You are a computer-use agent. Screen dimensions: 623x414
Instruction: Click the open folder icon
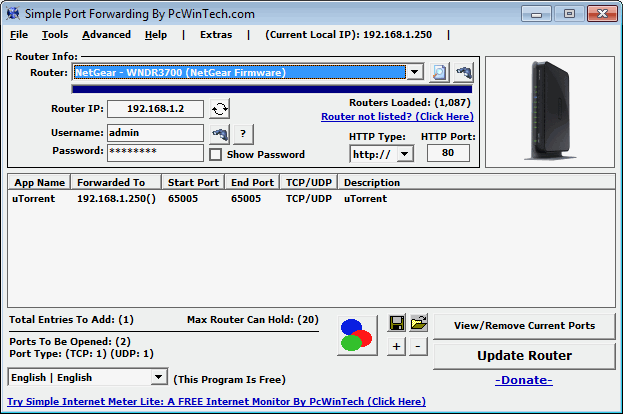pyautogui.click(x=419, y=323)
